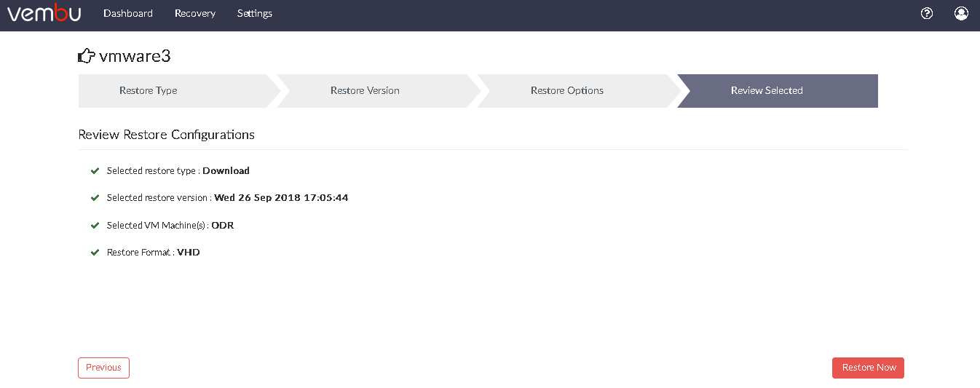Viewport: 980px width, 388px height.
Task: Click the restore format value VHD
Action: 189,253
